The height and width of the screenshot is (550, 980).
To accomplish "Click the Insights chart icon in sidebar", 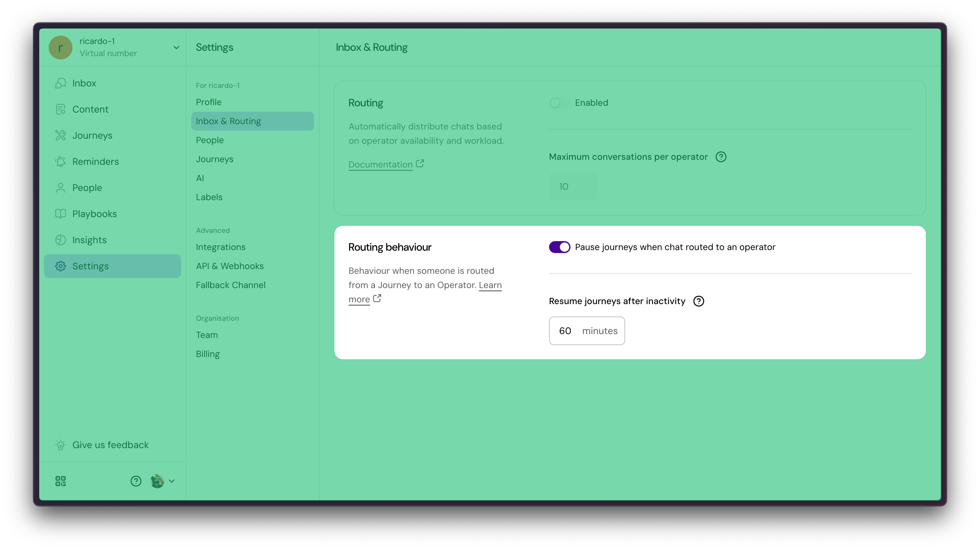I will [61, 240].
